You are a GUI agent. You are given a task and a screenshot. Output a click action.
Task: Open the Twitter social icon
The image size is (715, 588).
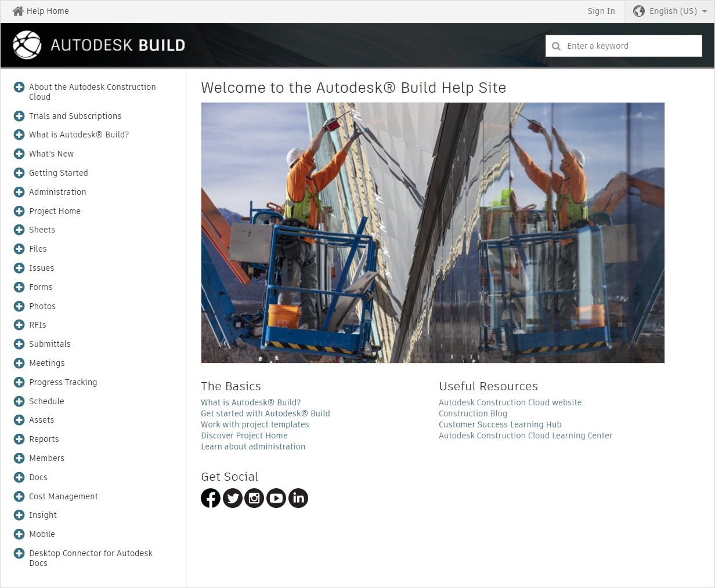pos(233,498)
